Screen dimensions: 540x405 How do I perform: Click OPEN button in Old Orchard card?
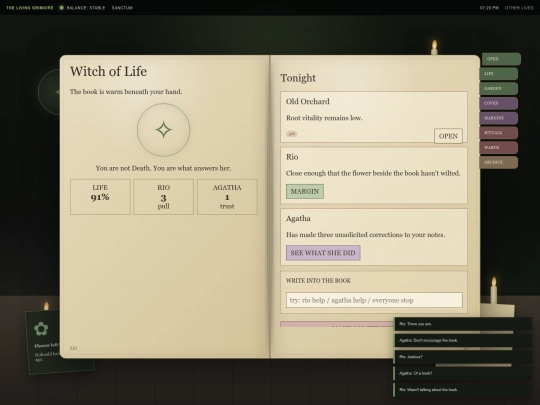[448, 136]
